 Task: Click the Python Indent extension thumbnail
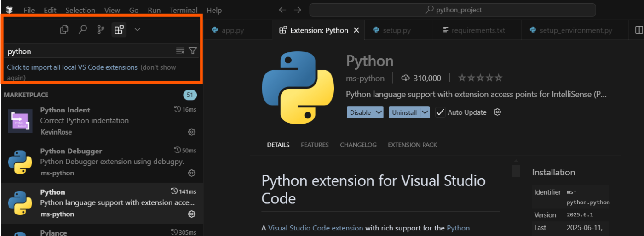(x=20, y=121)
